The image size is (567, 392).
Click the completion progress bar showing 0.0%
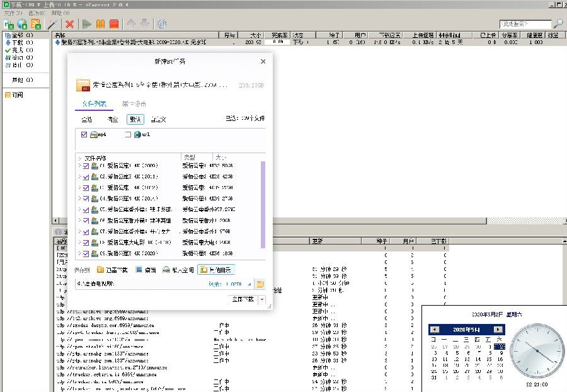[278, 42]
